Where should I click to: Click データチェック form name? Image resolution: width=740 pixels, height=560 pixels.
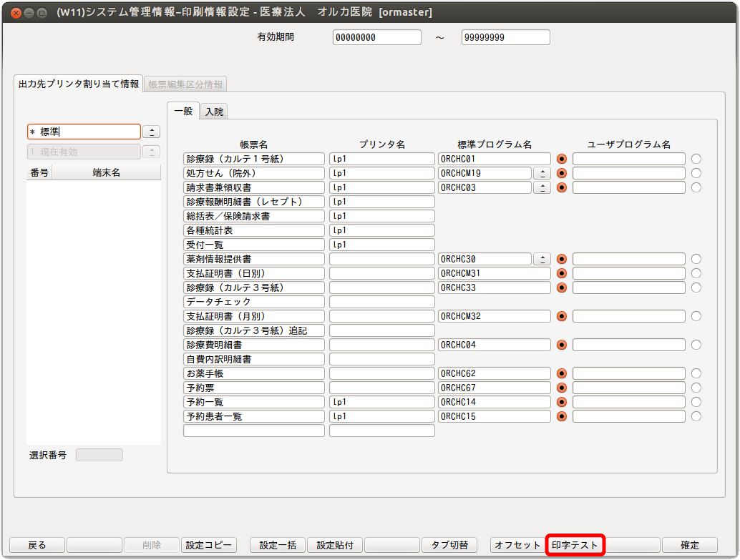point(254,302)
